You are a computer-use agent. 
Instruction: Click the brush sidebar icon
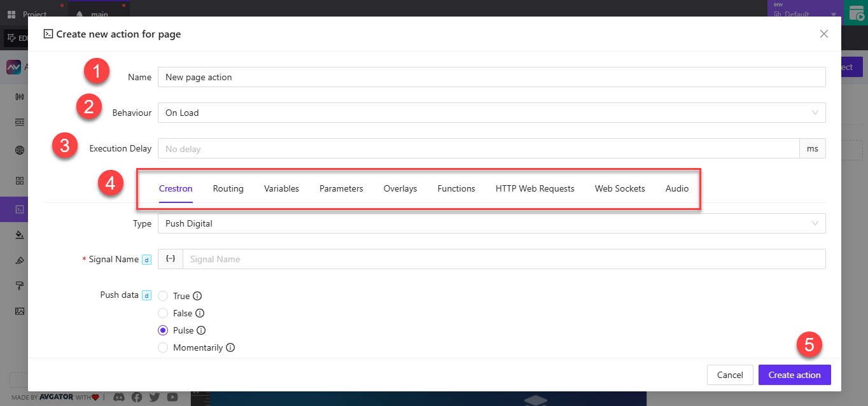[19, 260]
